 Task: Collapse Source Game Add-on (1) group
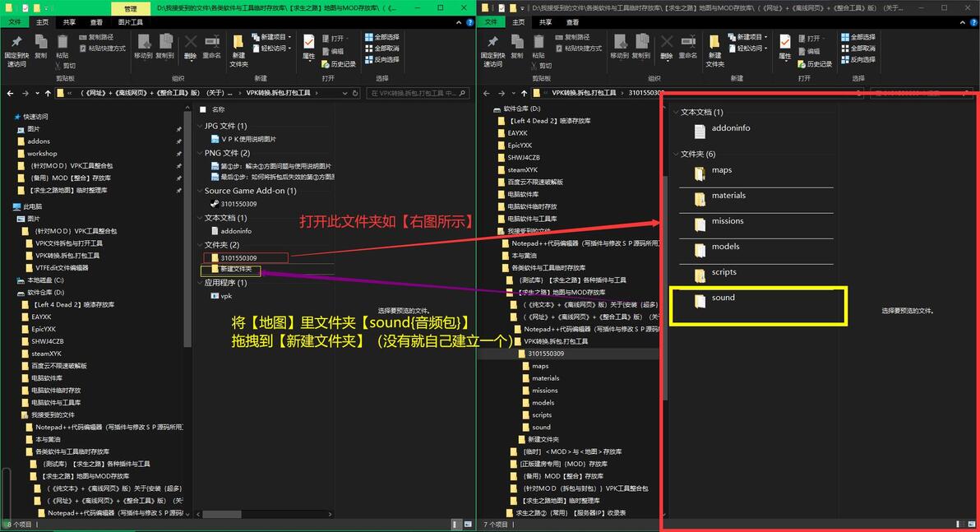point(200,191)
